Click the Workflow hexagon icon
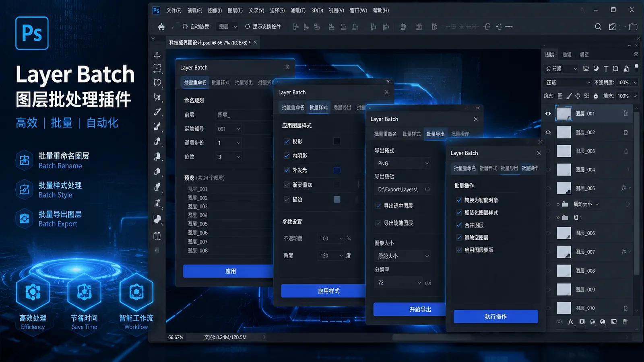 pyautogui.click(x=136, y=292)
